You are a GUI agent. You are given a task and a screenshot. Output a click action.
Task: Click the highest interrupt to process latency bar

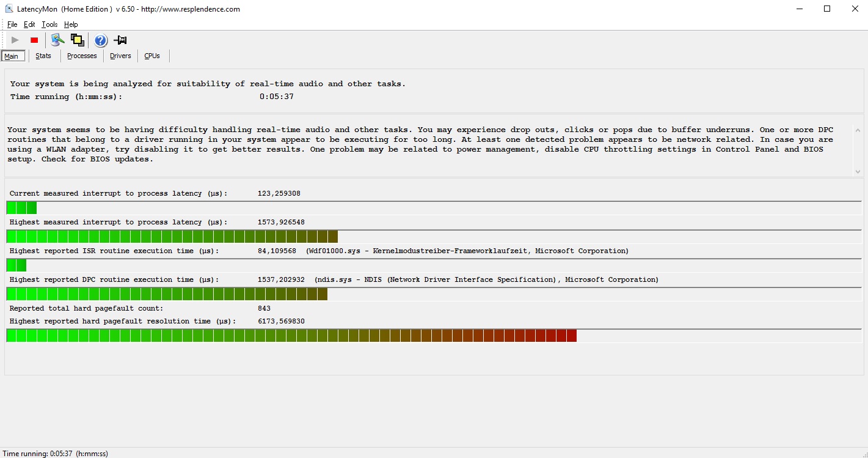(x=434, y=237)
